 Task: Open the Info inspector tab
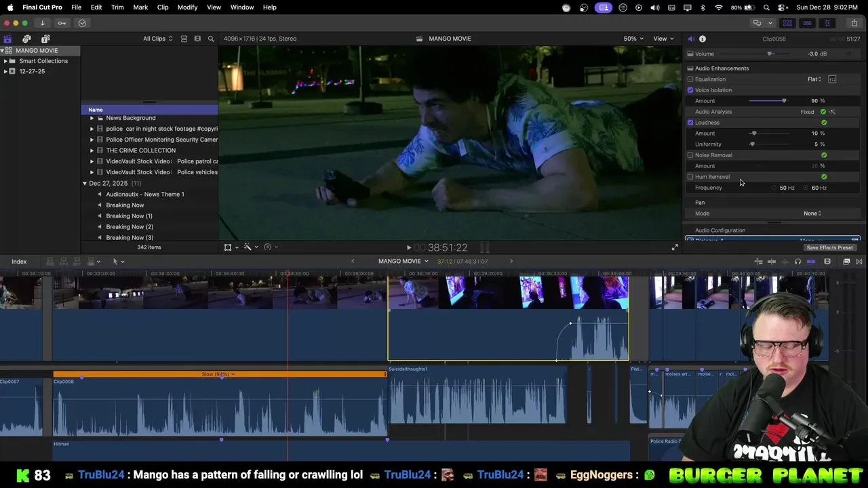(x=703, y=39)
